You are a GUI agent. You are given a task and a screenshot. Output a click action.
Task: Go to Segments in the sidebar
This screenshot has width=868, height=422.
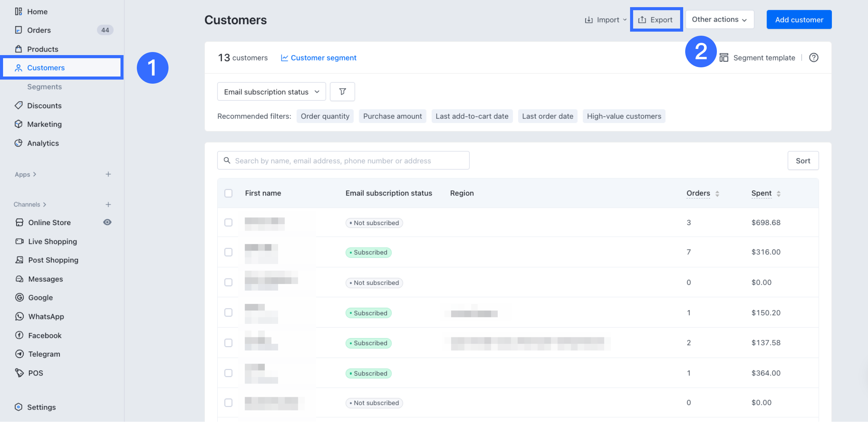(x=45, y=87)
